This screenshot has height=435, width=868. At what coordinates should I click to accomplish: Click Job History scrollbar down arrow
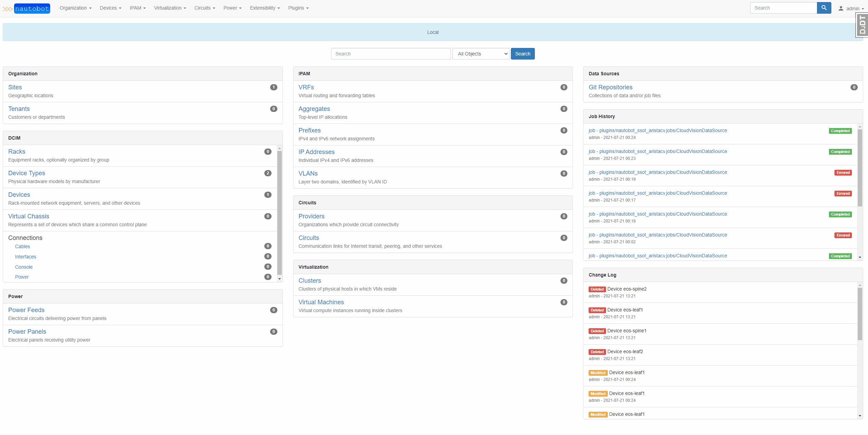(x=860, y=257)
